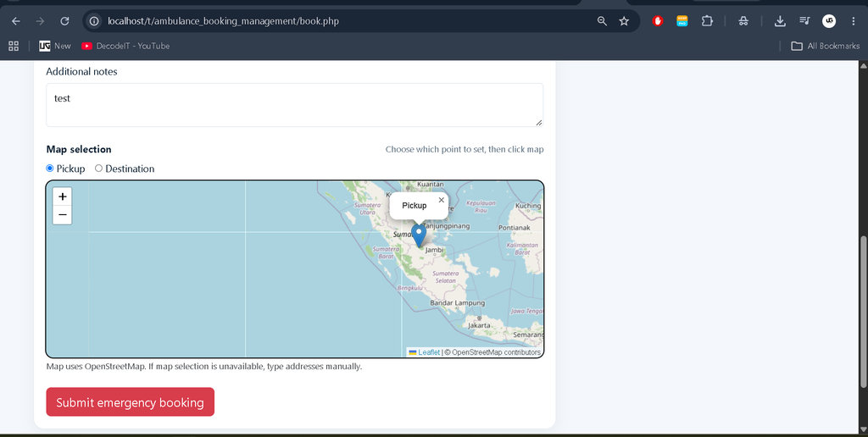Open the yellow-blue extension icon

[682, 21]
